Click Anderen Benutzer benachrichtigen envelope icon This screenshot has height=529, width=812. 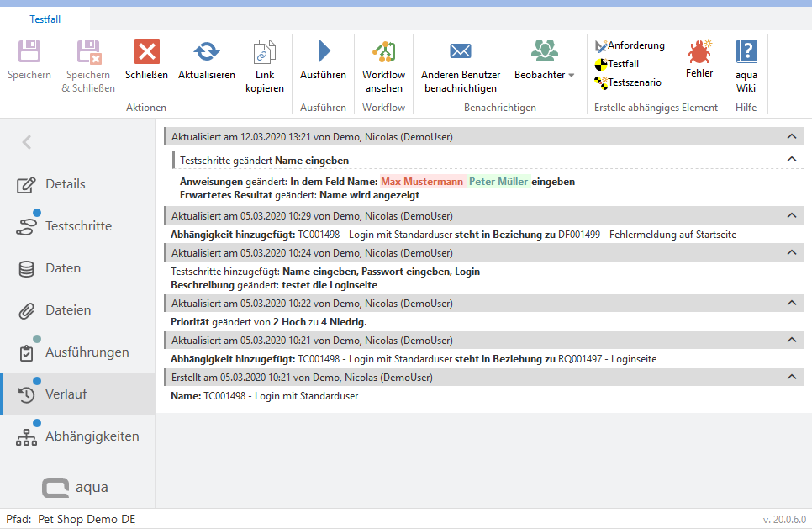click(460, 52)
